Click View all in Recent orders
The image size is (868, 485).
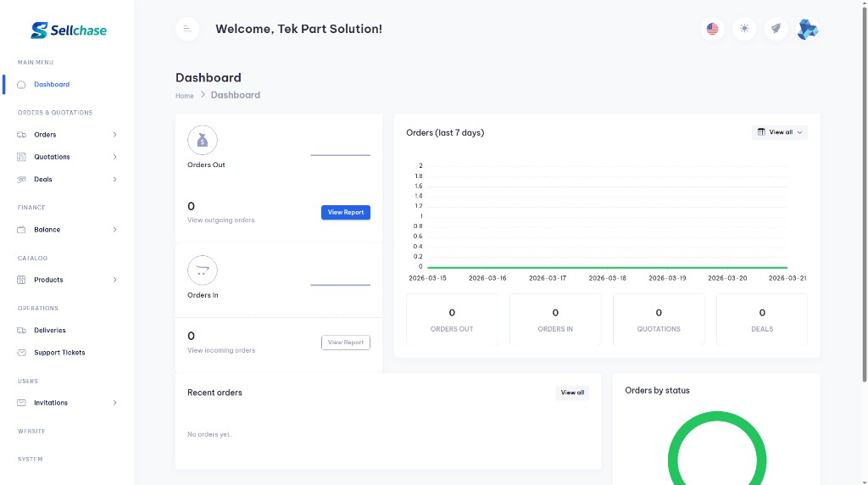point(572,393)
